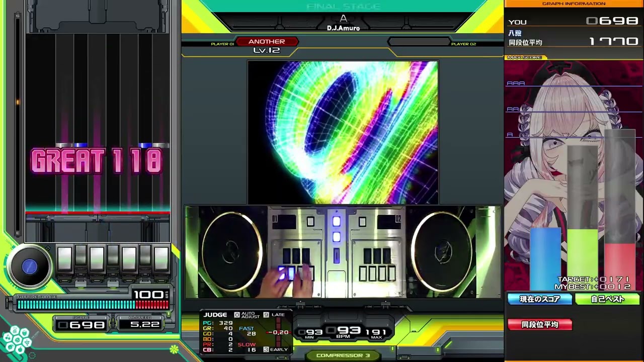The height and width of the screenshot is (362, 644).
Task: Click the COMPRESSOR 3 label
Action: 343,355
